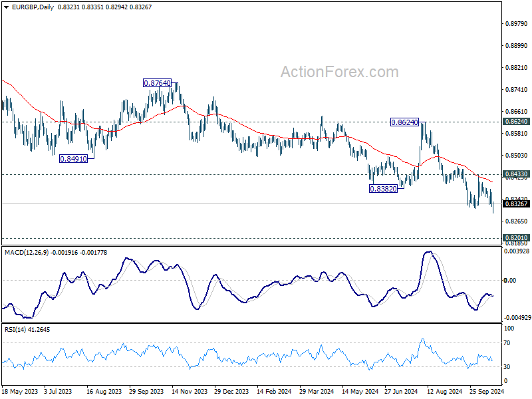This screenshot has height=399, width=532.
Task: Select the EURGBP,Daily chart title
Action: tap(33, 7)
